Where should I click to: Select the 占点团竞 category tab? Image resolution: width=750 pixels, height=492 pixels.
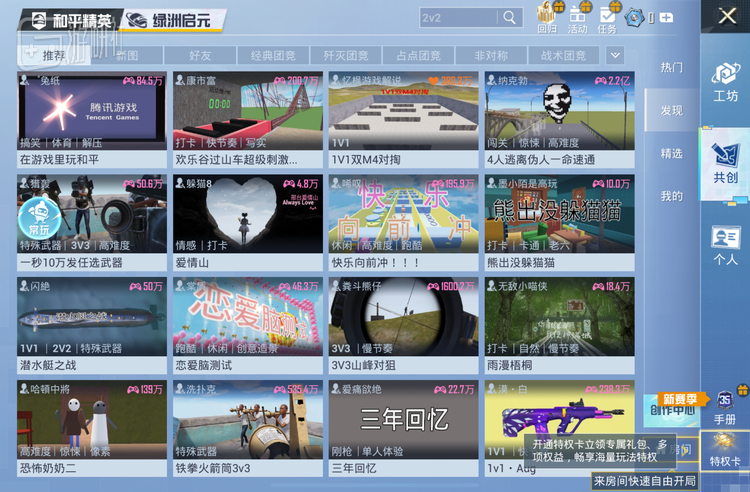click(418, 56)
